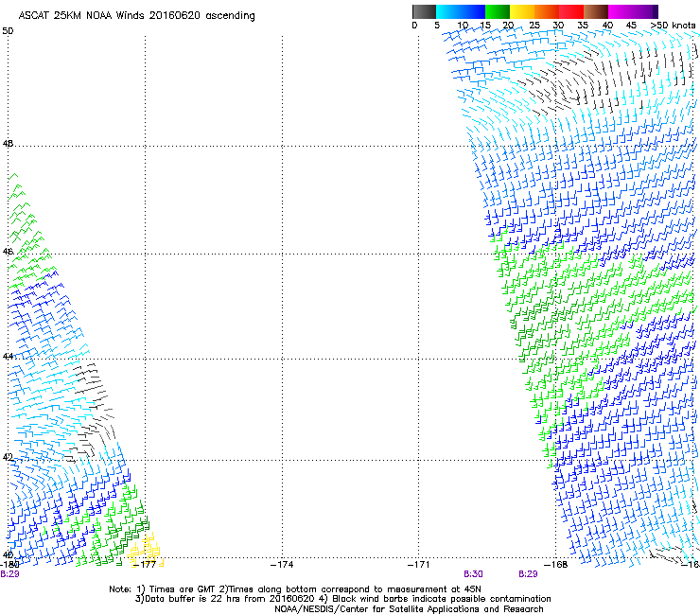The height and width of the screenshot is (615, 700).
Task: Click the ASCAT 25KM NOAA Winds title
Action: coord(136,15)
